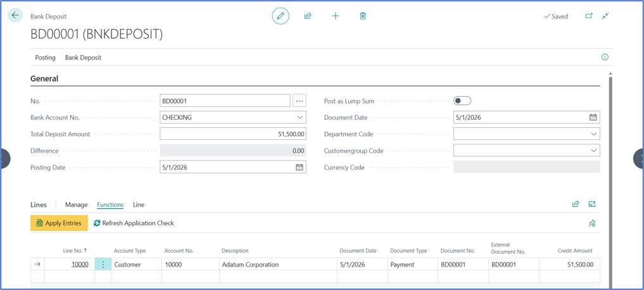Open Posting Date calendar picker
This screenshot has height=290, width=644.
300,167
